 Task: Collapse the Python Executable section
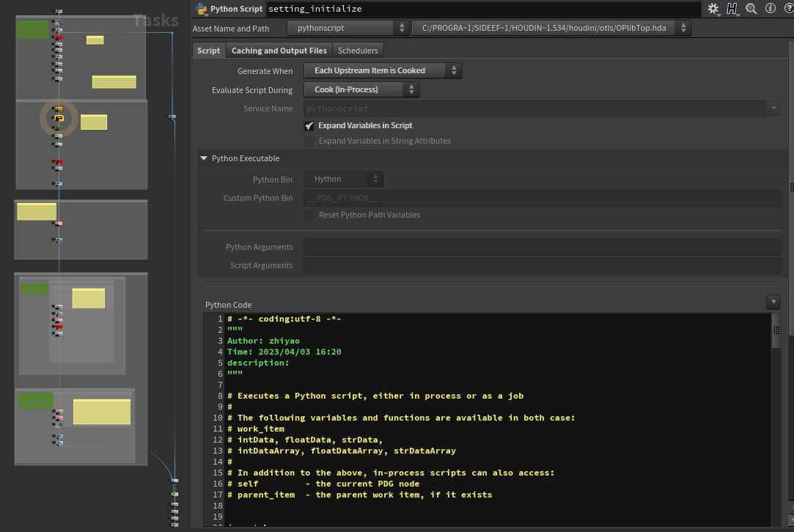(x=203, y=158)
